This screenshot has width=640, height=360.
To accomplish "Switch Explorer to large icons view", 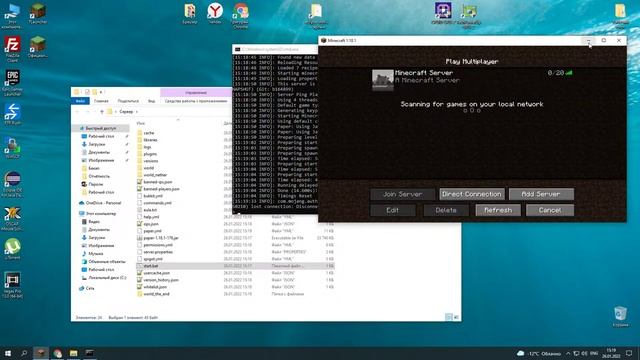I will click(456, 317).
